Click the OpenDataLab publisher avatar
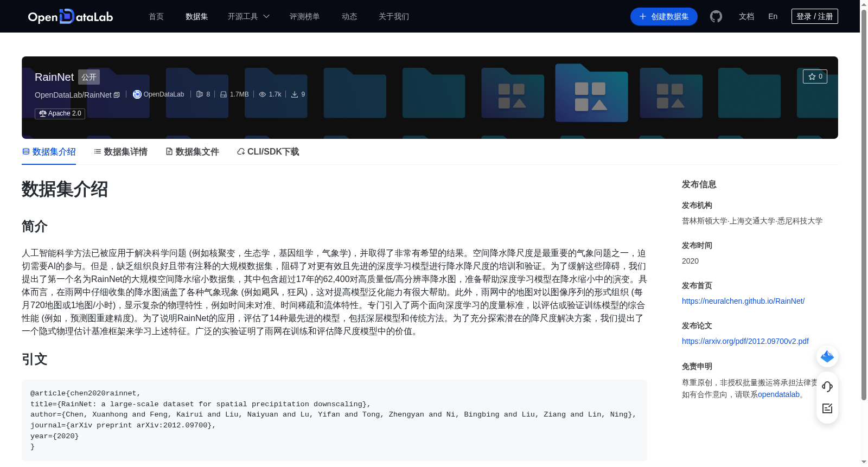 coord(137,94)
